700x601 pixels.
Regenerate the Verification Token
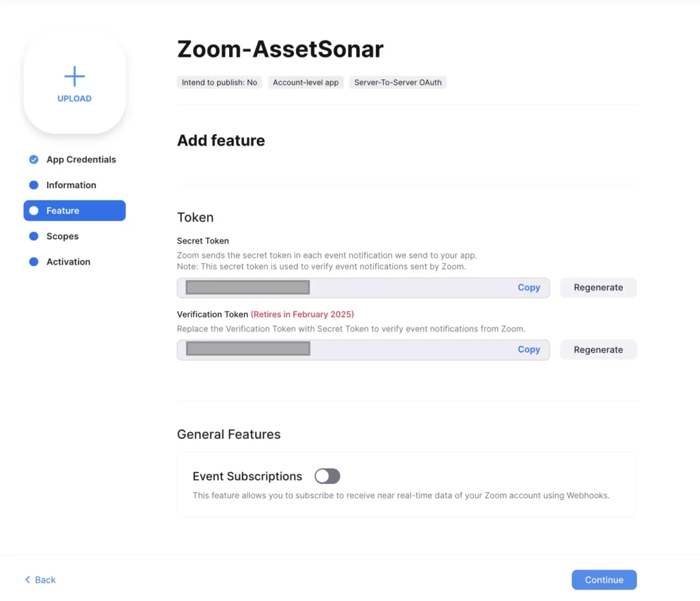(x=598, y=349)
